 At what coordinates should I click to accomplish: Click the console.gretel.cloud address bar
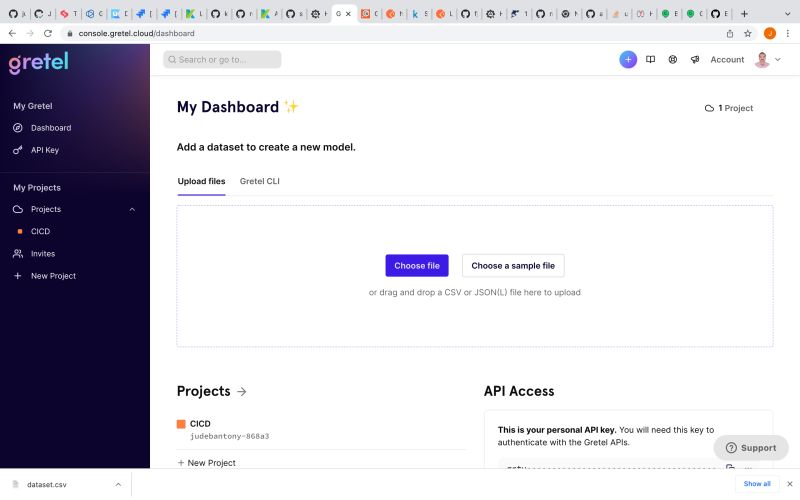(x=136, y=33)
